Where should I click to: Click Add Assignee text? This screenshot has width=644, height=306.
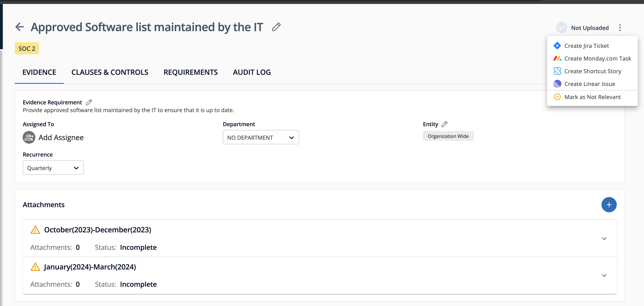(x=61, y=137)
